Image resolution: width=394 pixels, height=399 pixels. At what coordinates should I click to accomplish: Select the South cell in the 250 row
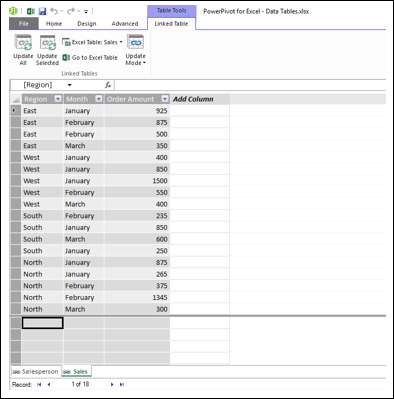coord(43,251)
